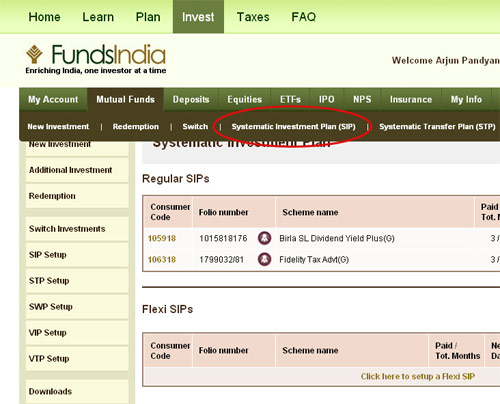
Task: Open consumer code 106318
Action: (162, 260)
